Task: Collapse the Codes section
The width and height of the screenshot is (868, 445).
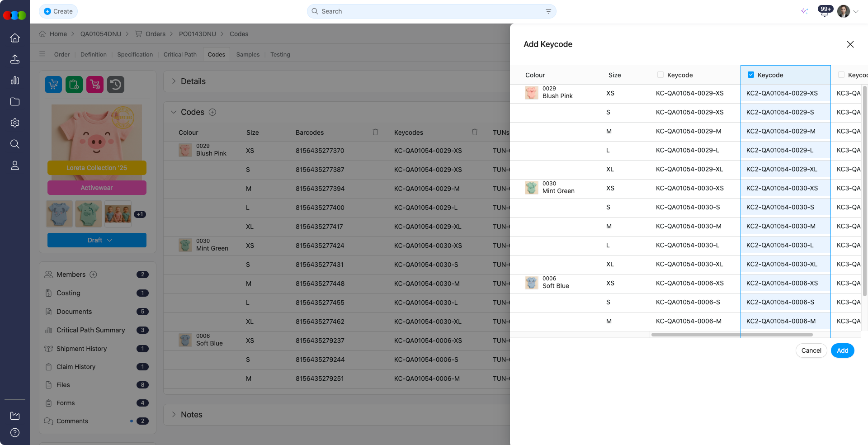Action: 174,112
